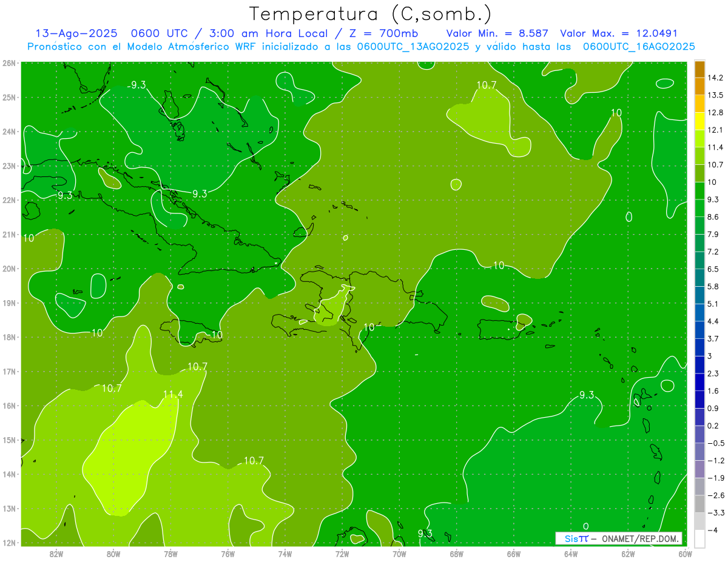Image resolution: width=728 pixels, height=562 pixels.
Task: Click the colorbar label "-0.5"
Action: point(715,443)
